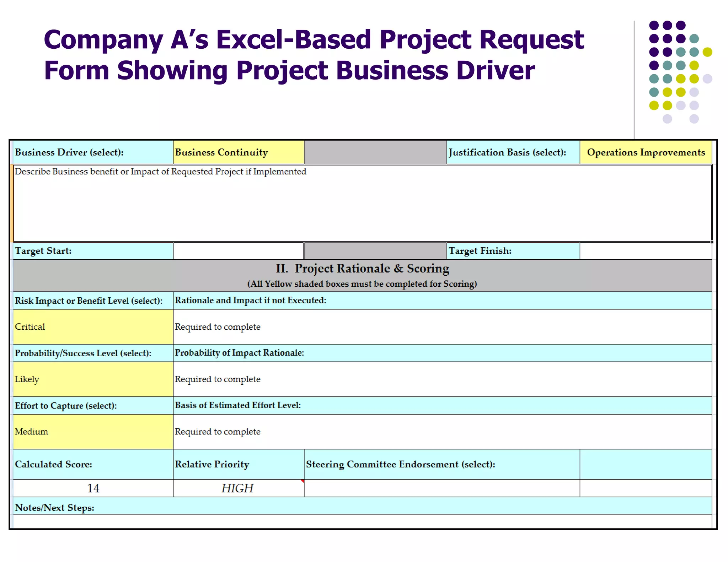Click the Describe Business benefit text box

point(363,203)
